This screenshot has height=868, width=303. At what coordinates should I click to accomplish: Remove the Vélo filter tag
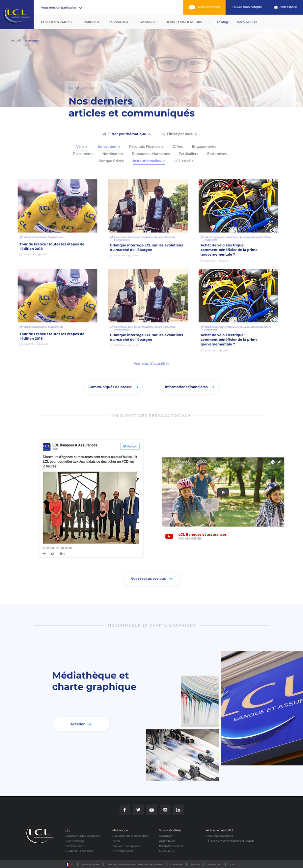click(x=86, y=147)
